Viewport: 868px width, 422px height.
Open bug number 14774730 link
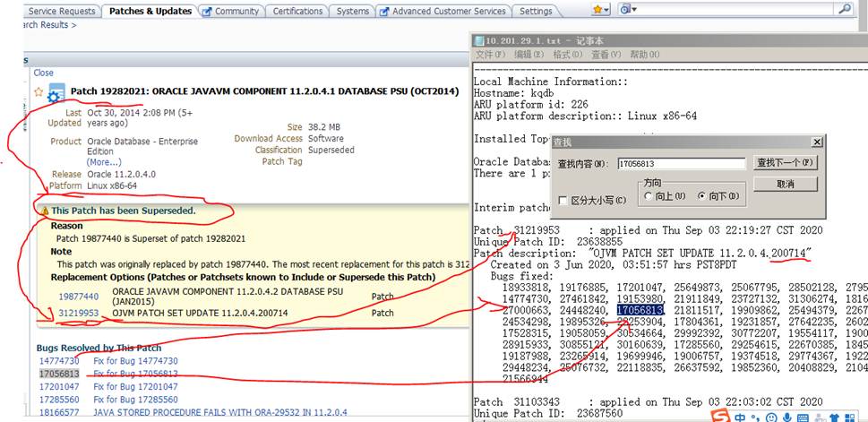59,360
